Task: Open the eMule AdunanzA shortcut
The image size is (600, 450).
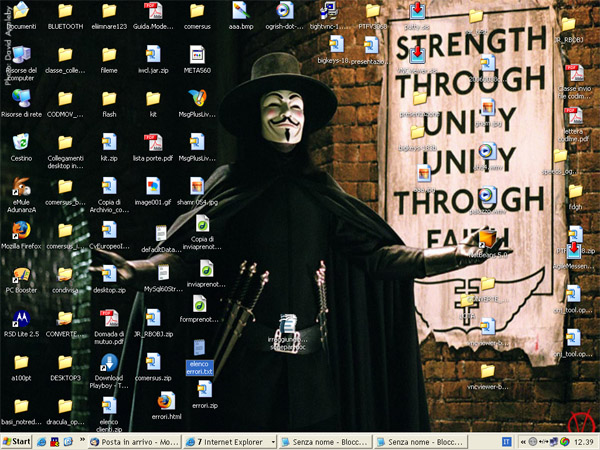Action: coord(21,186)
